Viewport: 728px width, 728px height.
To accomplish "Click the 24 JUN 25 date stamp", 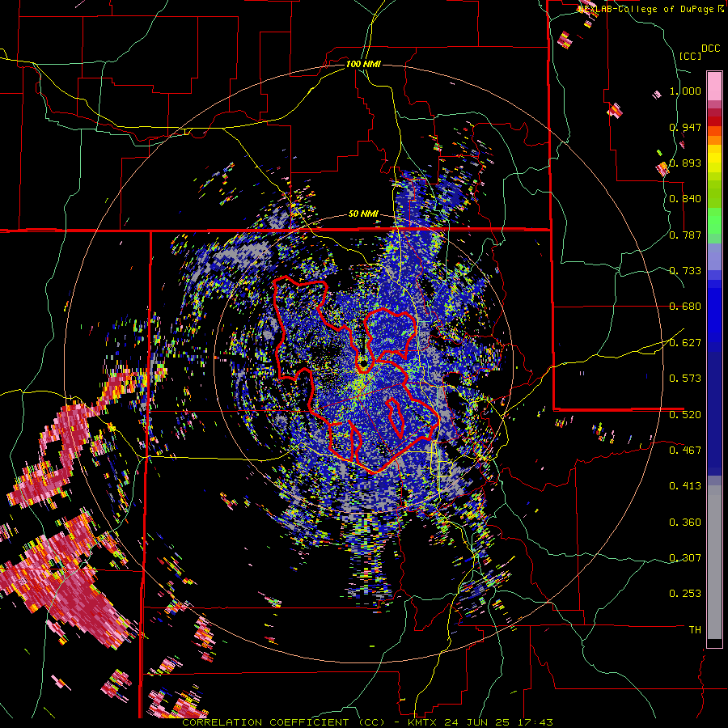I will [478, 722].
